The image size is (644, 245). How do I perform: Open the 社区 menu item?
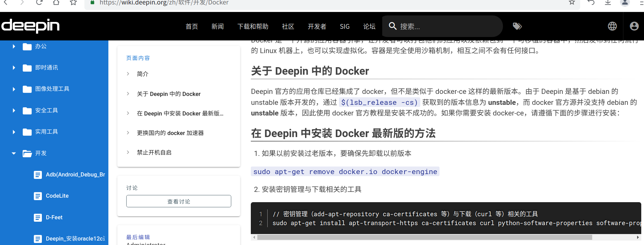pyautogui.click(x=288, y=26)
